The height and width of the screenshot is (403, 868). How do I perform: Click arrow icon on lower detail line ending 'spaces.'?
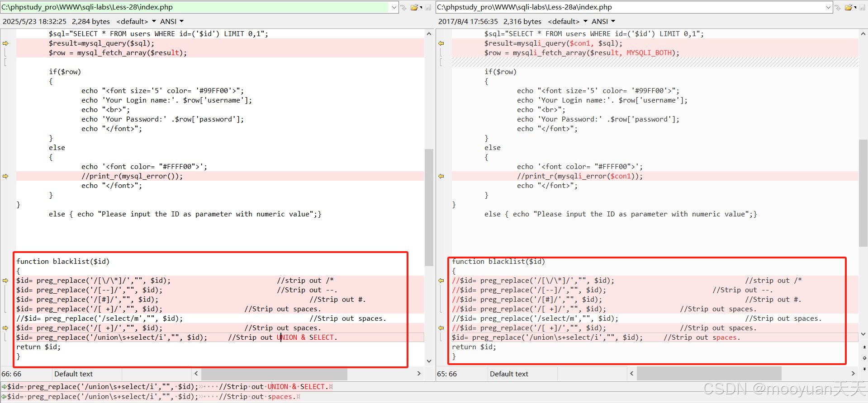4,397
